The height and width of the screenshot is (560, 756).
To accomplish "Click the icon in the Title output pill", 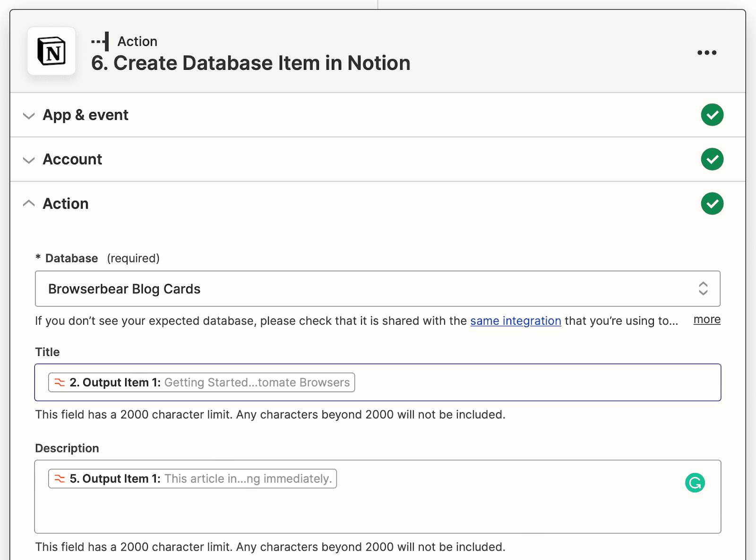I will point(60,382).
